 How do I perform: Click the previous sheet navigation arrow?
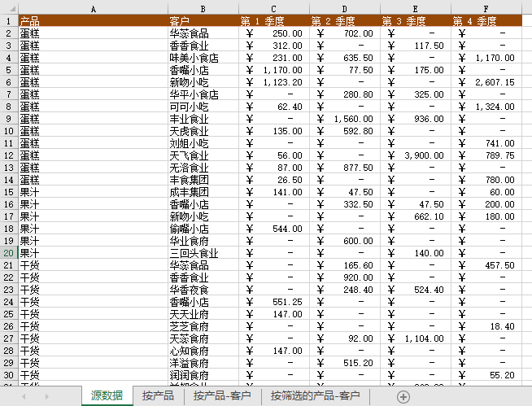(x=23, y=396)
